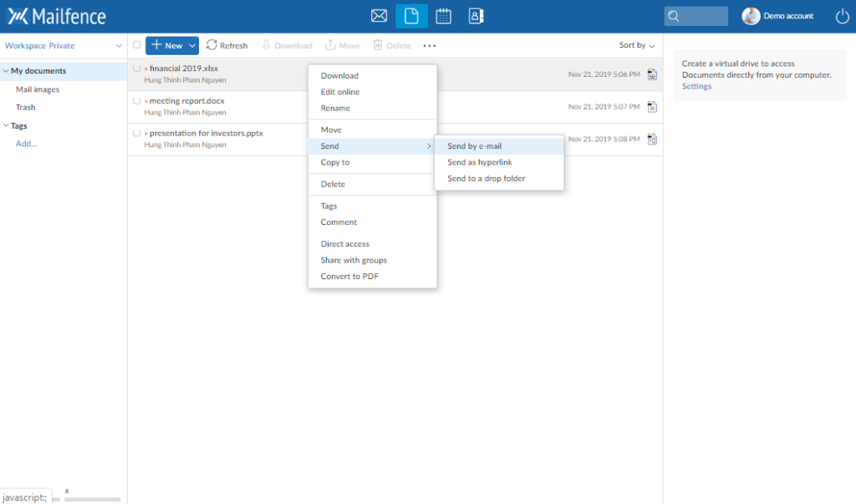
Task: Open the Sort by dropdown
Action: tap(634, 45)
